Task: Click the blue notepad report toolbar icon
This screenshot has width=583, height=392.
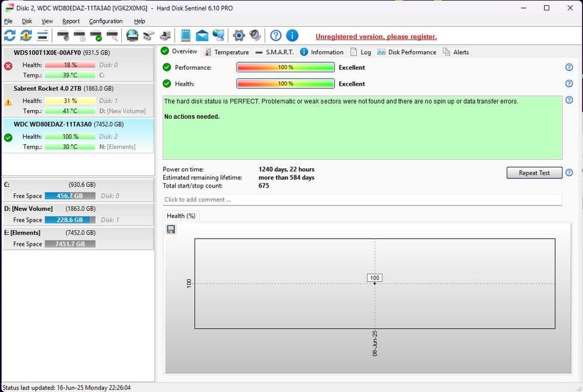Action: coord(185,36)
